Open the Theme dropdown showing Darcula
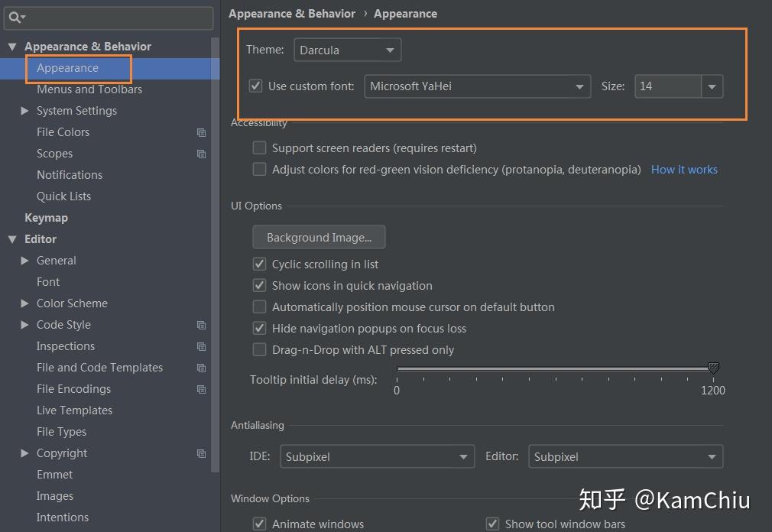 [348, 49]
